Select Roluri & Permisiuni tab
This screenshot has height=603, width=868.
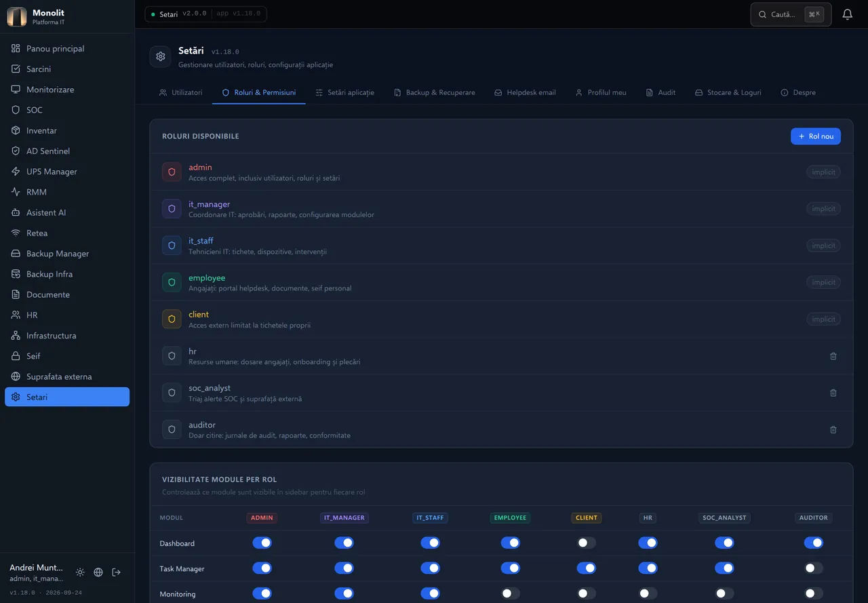click(259, 92)
